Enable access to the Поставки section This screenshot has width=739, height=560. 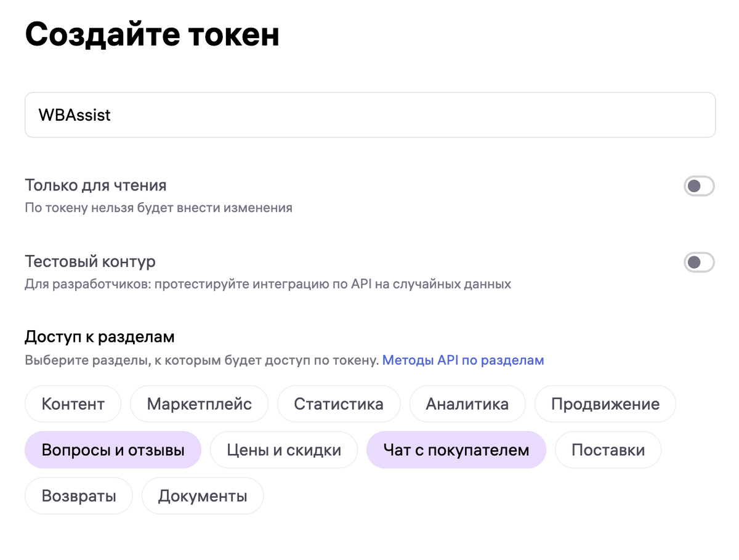pos(608,450)
